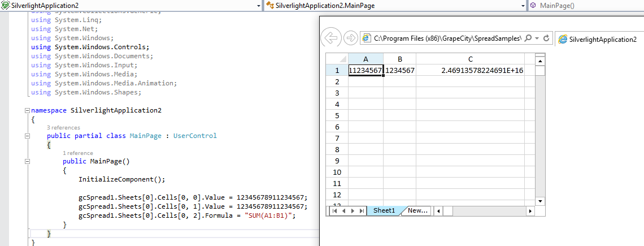Click the spreadsheet vertical scroll down arrow
The image size is (644, 246).
(x=540, y=201)
